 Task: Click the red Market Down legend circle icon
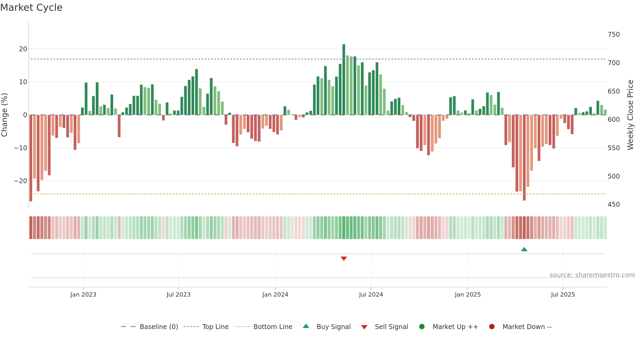coord(492,327)
